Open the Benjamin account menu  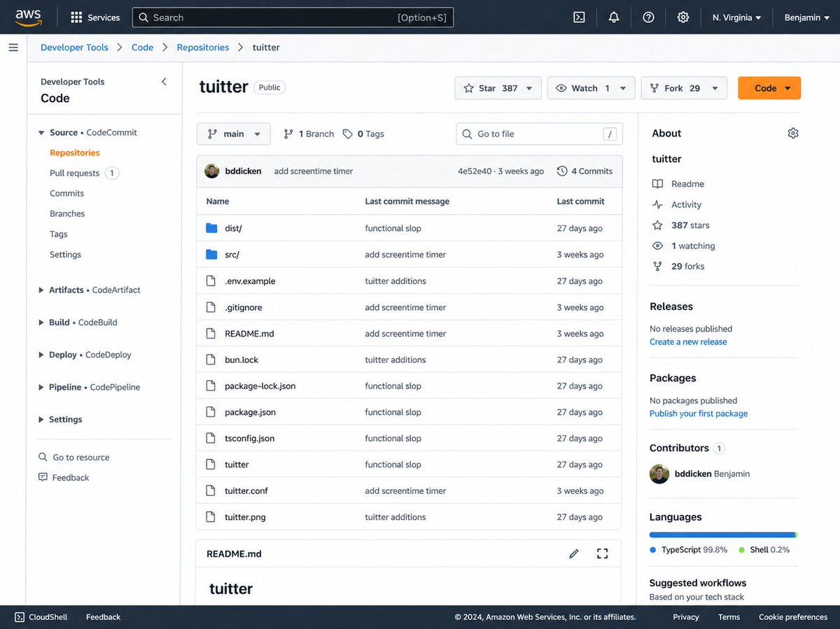806,17
